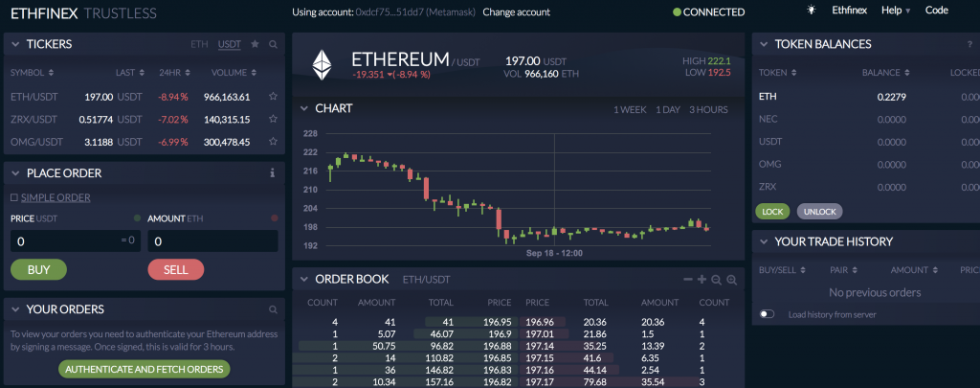Star the ZRX/USDT ticker row
The image size is (980, 388).
click(273, 119)
